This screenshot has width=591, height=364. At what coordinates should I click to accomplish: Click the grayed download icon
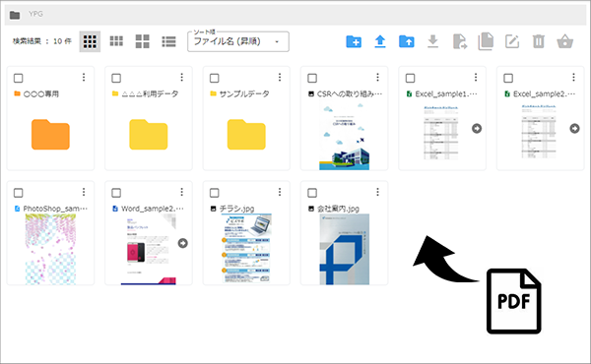(432, 41)
